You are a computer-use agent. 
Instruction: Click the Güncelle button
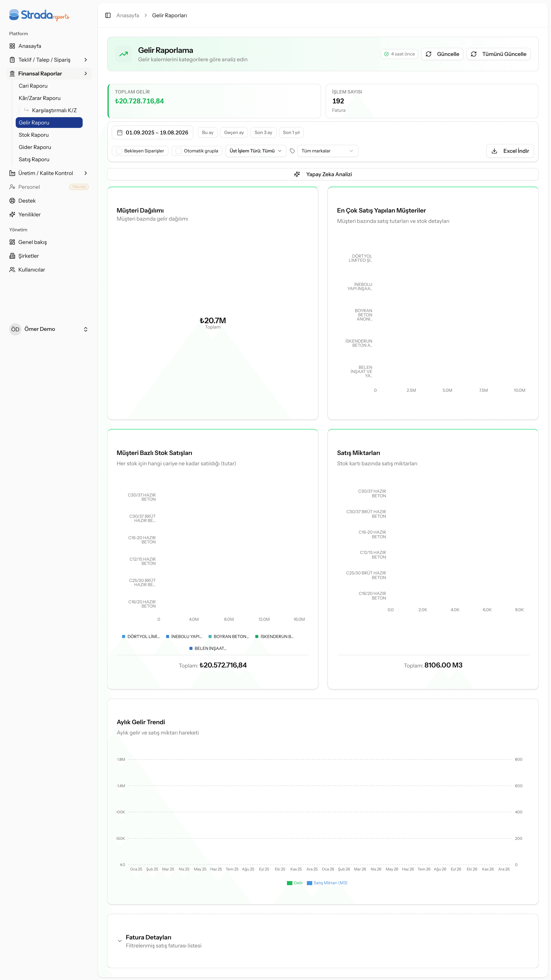[x=442, y=54]
